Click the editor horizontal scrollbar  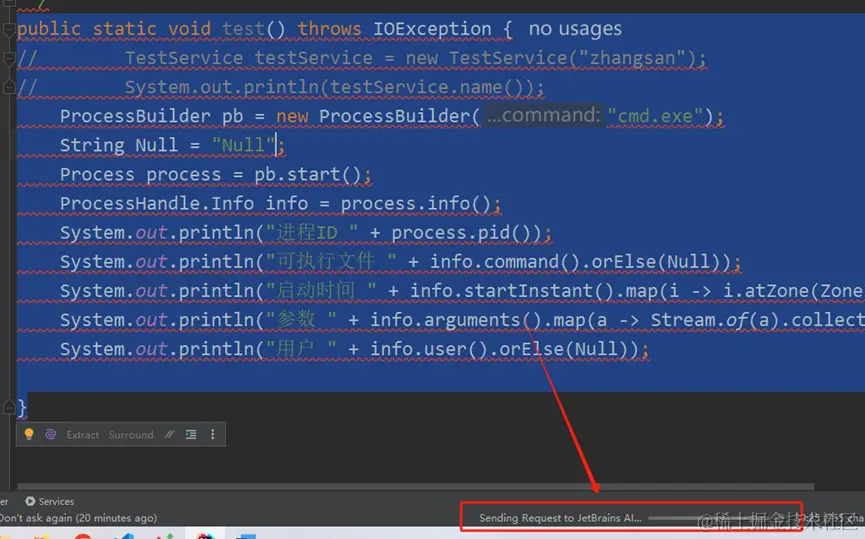[415, 487]
